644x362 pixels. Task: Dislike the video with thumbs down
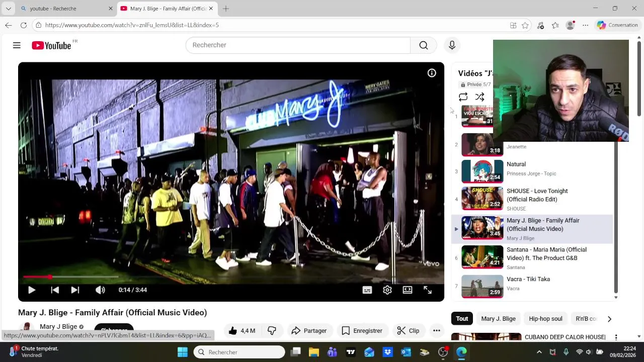coord(272,331)
